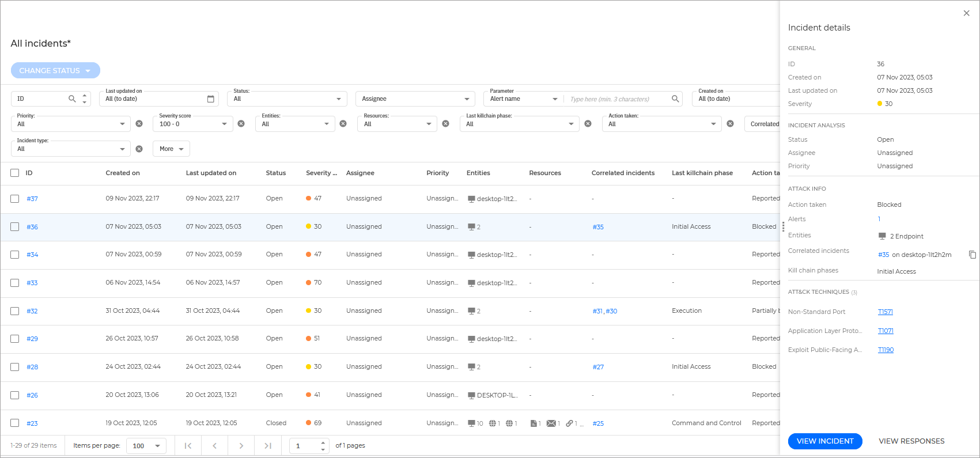980x458 pixels.
Task: Click the Alert name search input field
Action: pyautogui.click(x=616, y=99)
